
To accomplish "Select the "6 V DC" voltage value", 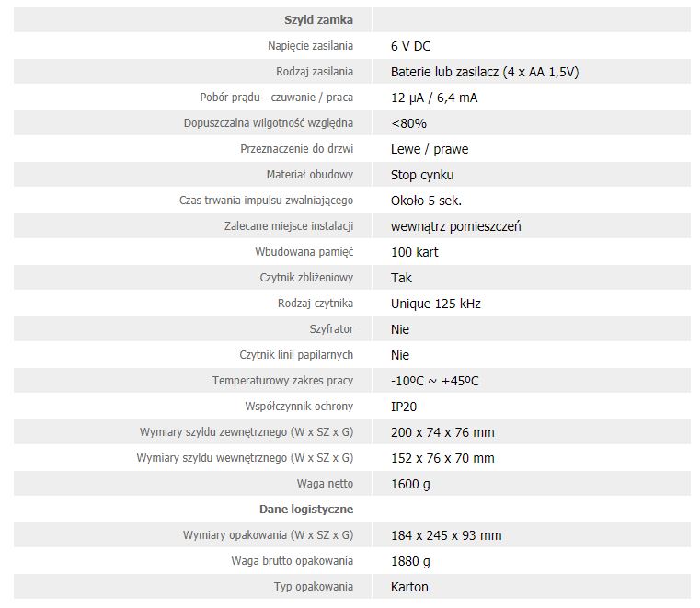I will pyautogui.click(x=410, y=45).
